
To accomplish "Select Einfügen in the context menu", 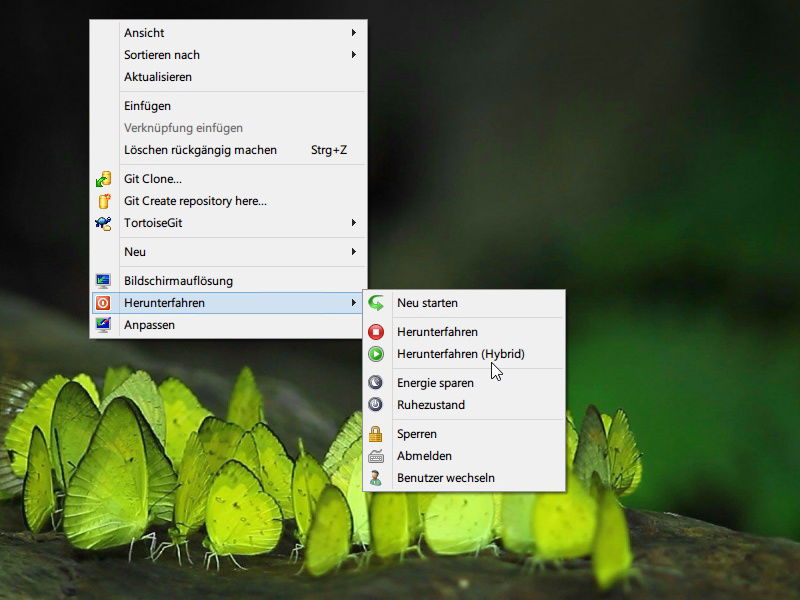I will (228, 106).
